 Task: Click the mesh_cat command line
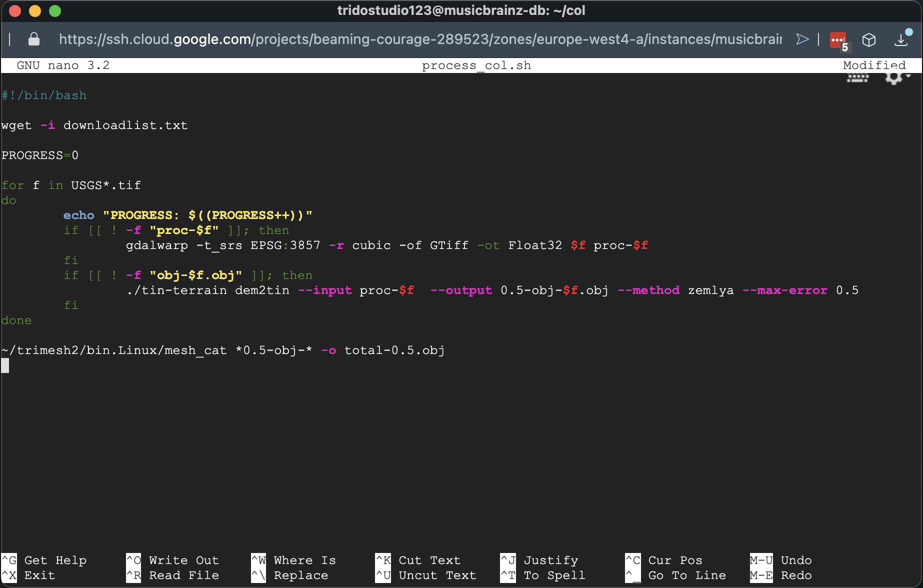click(x=223, y=350)
